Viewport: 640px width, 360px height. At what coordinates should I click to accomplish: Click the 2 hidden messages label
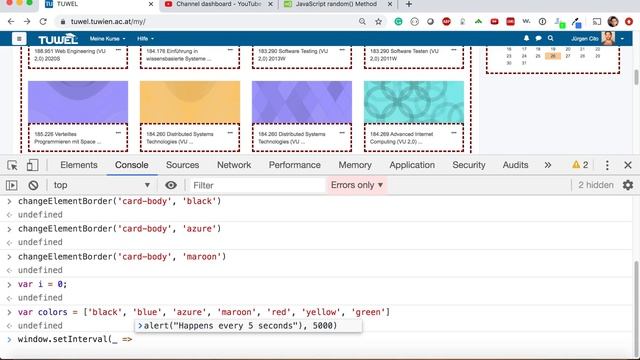pos(596,185)
